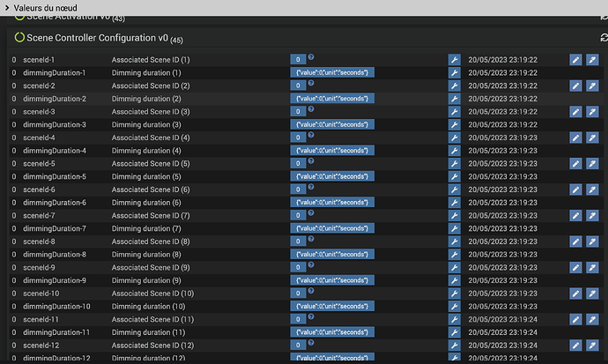Refresh the Scene Controller Configuration section
This screenshot has width=608, height=364.
point(604,38)
